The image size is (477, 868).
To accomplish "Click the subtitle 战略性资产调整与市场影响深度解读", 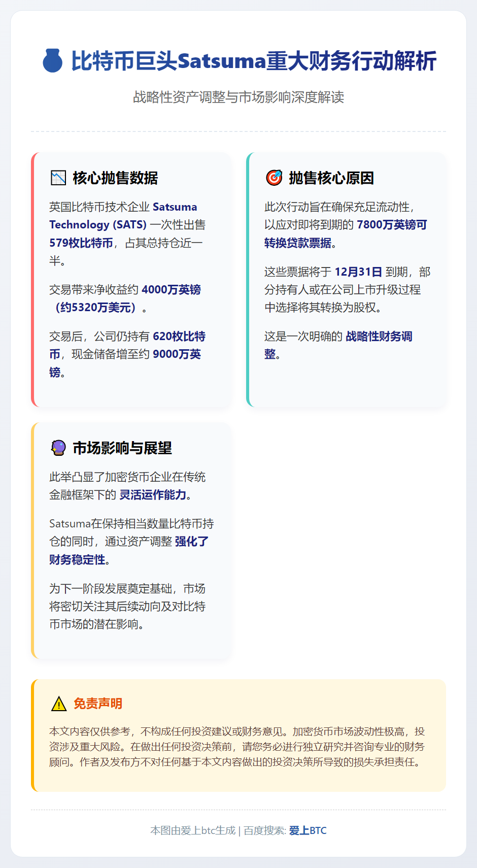I will click(238, 97).
